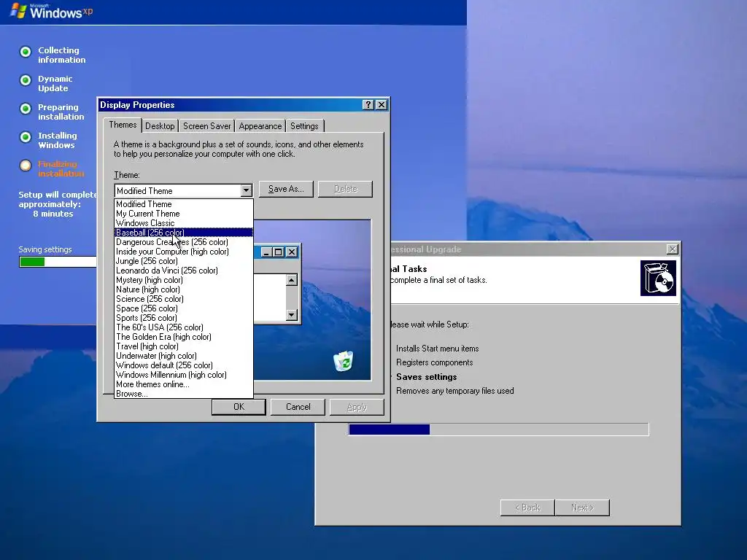This screenshot has height=560, width=747.
Task: Click the Windows XP logo at top left
Action: coord(52,12)
